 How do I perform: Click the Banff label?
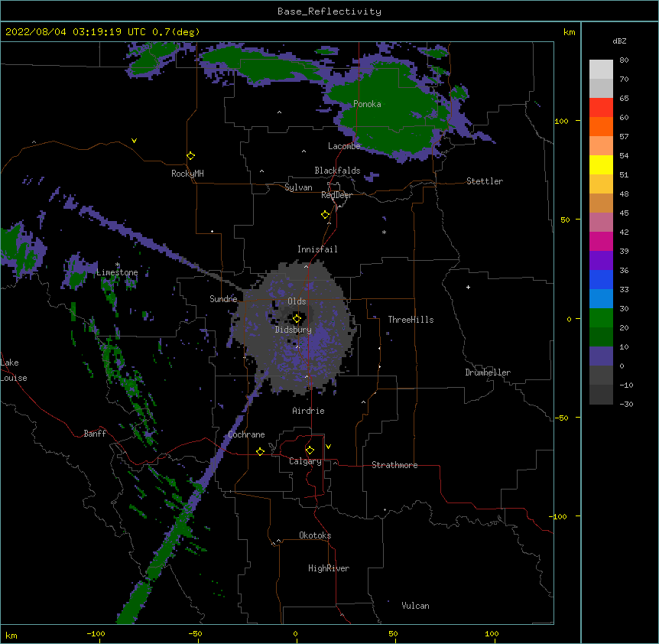click(x=95, y=434)
